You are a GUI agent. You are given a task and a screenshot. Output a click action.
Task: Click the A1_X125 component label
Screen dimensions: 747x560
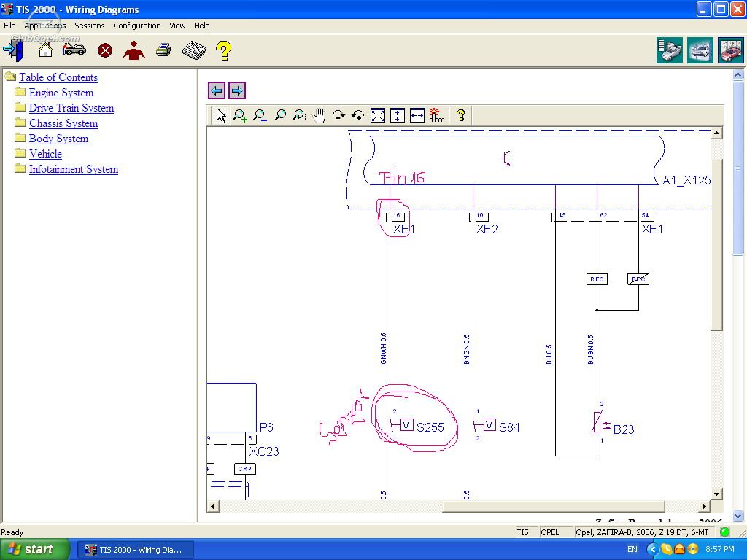pyautogui.click(x=686, y=180)
